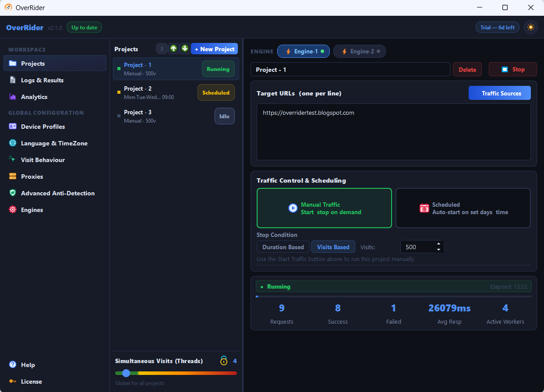Screen dimensions: 544x392
Task: Go to Analytics section
Action: (x=55, y=97)
